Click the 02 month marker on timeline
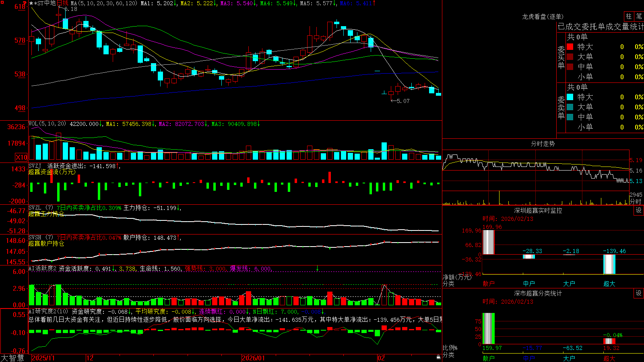This screenshot has width=644, height=362. [x=381, y=358]
